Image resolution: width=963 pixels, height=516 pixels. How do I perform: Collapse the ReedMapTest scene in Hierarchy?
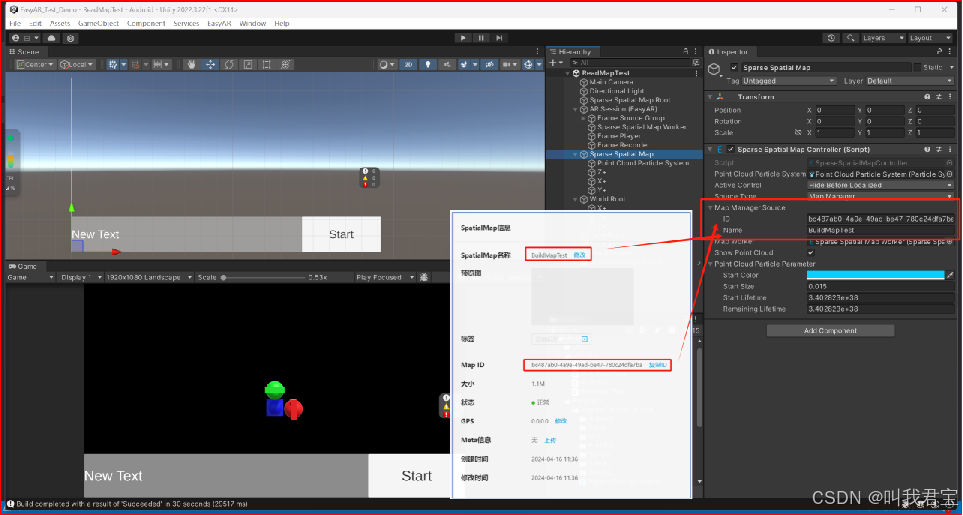point(568,73)
